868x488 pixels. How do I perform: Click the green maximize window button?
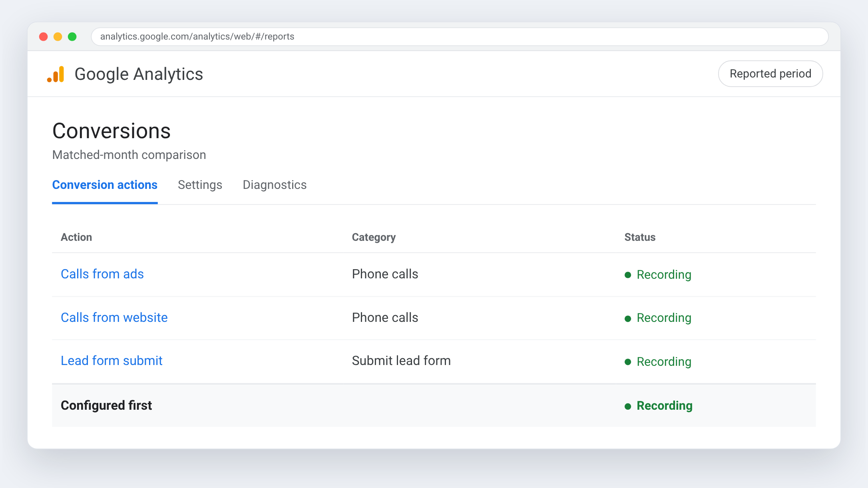[72, 37]
